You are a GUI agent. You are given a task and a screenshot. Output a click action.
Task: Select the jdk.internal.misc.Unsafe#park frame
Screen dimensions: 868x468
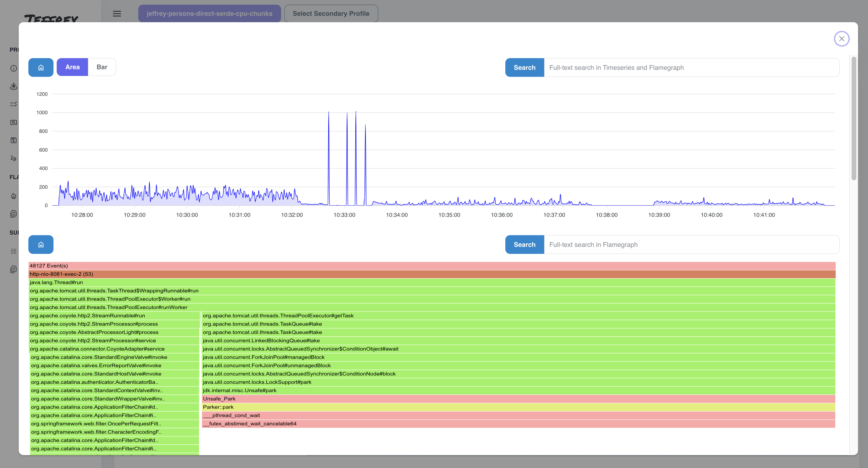[x=518, y=390]
